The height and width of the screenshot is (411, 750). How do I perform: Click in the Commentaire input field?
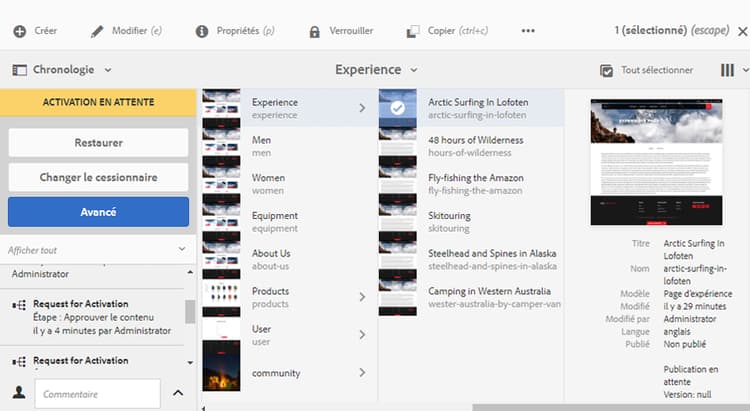pos(98,394)
